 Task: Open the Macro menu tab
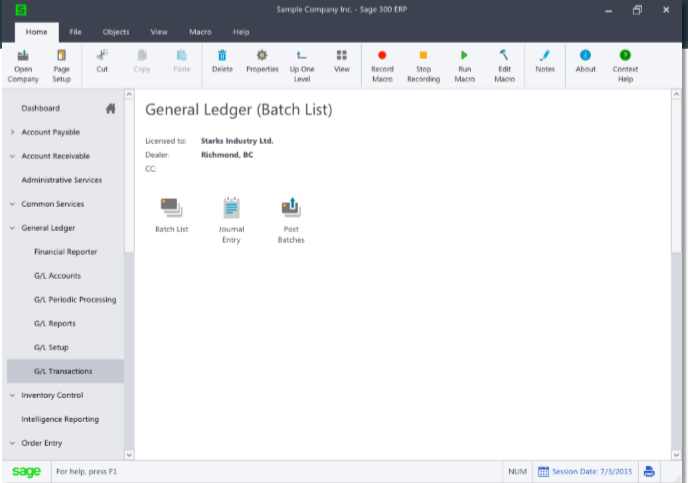pos(201,32)
